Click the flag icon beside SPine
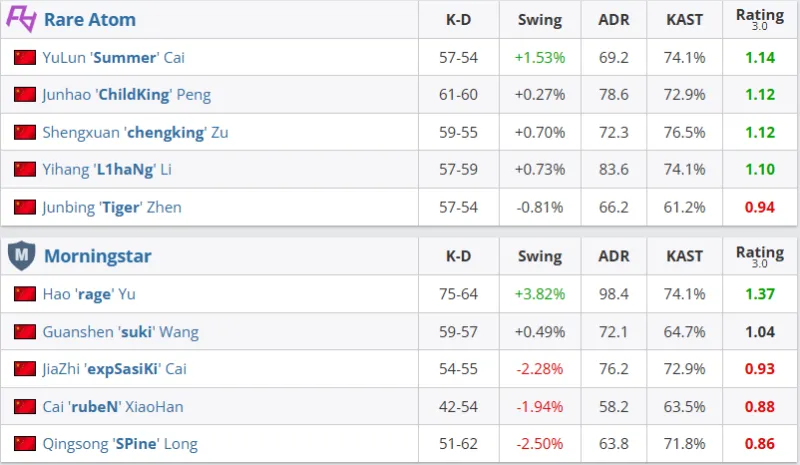 click(x=25, y=444)
